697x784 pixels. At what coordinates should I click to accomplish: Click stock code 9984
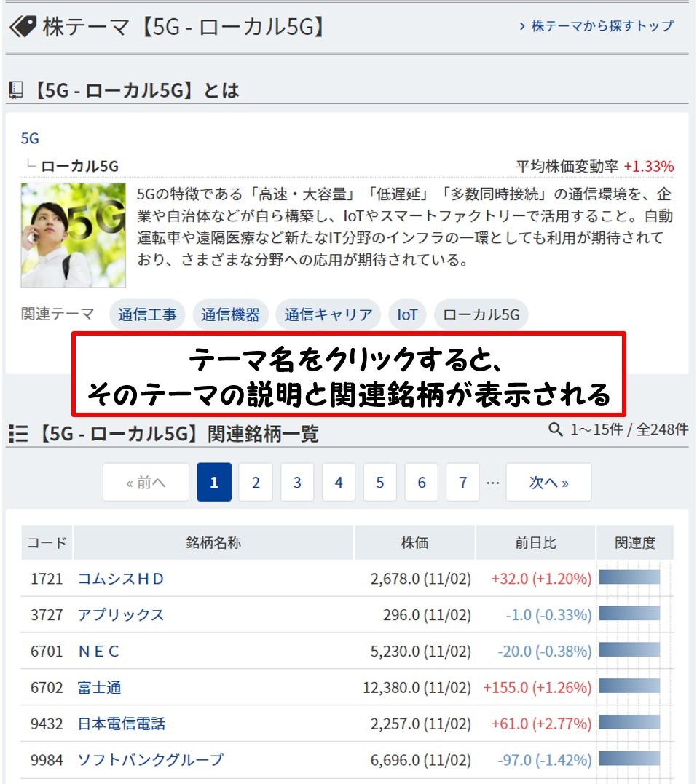coord(47,760)
